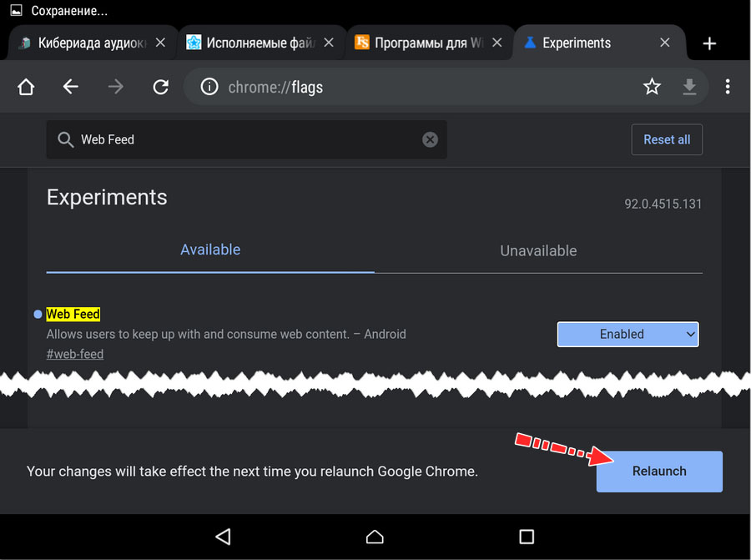Tap the forward navigation arrow

tap(115, 87)
